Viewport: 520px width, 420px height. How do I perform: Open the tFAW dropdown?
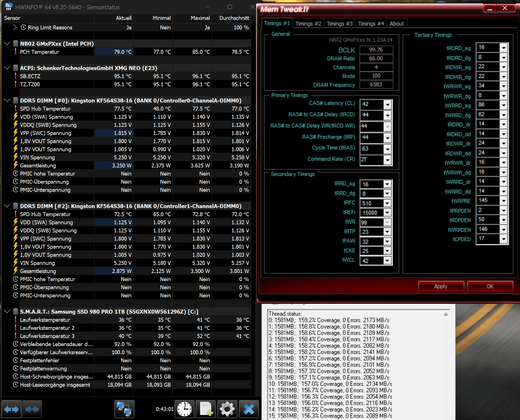coord(387,242)
